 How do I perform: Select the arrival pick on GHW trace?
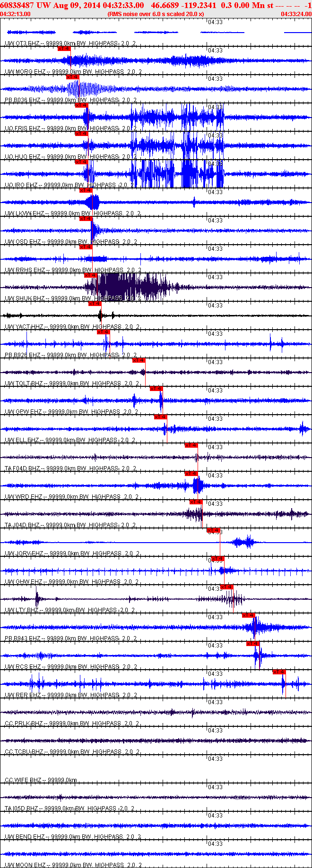pyautogui.click(x=217, y=558)
